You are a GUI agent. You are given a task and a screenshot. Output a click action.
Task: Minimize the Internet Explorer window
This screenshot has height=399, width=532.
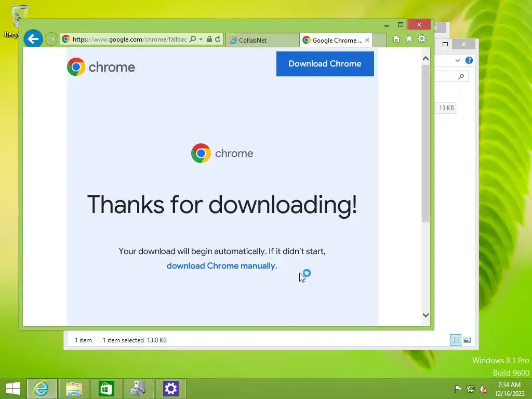point(387,25)
